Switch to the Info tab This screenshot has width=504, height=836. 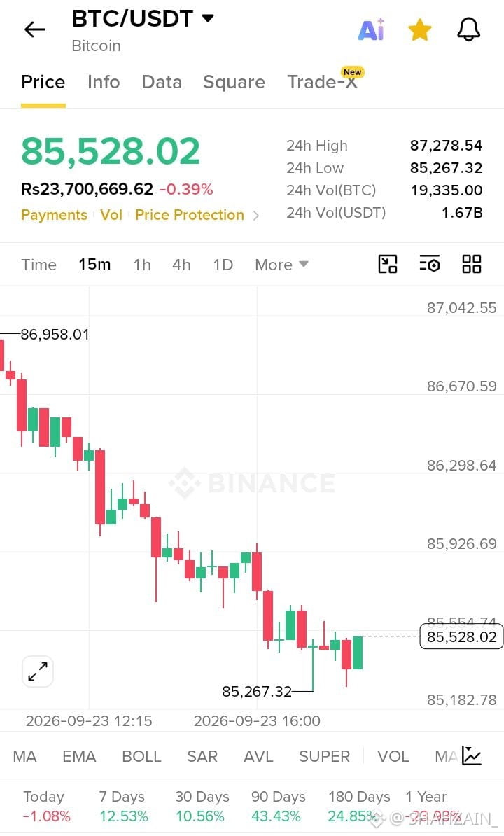104,82
